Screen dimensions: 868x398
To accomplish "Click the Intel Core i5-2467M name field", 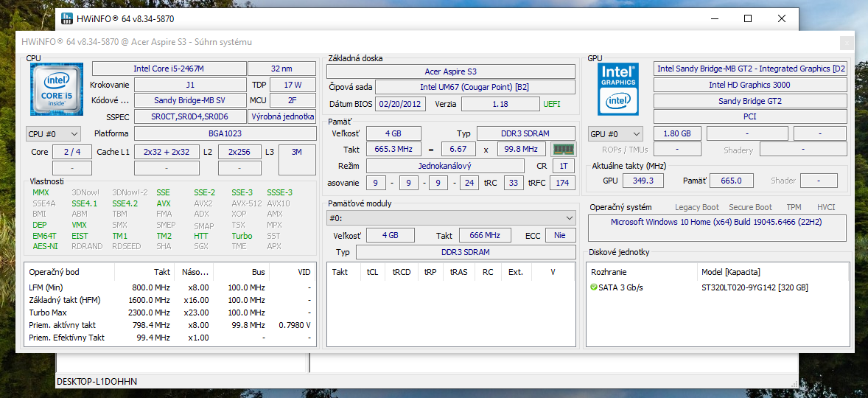I will tap(169, 69).
